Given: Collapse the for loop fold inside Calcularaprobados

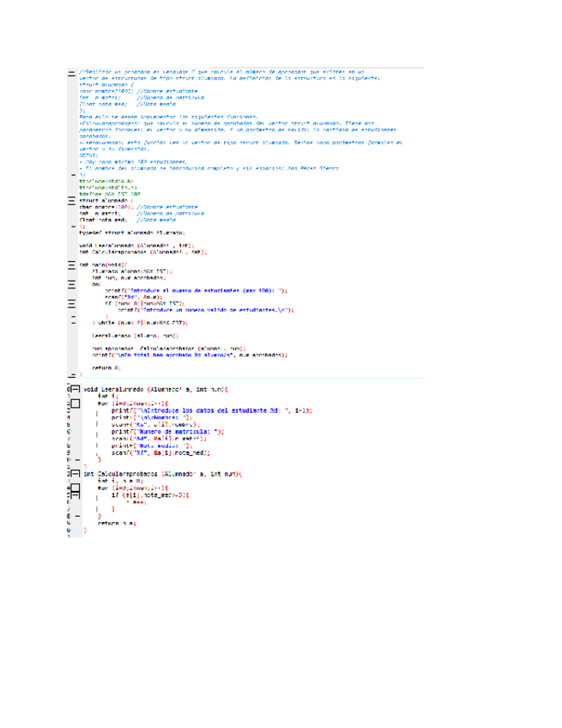Looking at the screenshot, I should (76, 488).
